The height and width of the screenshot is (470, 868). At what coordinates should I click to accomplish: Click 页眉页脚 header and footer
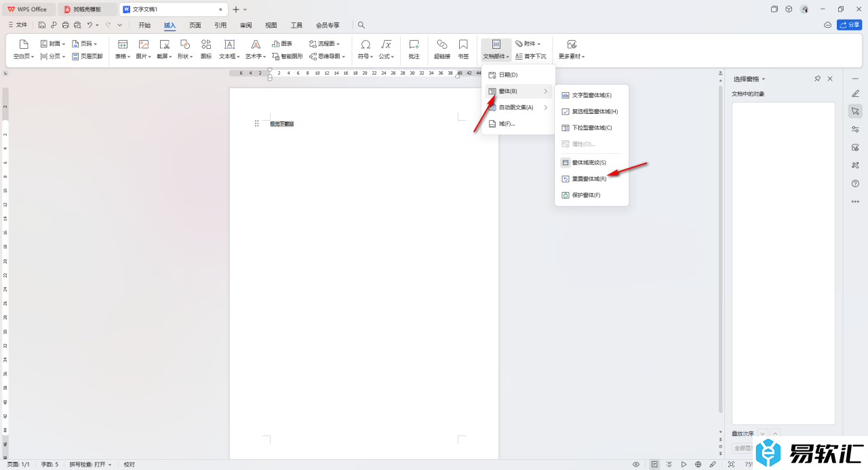point(87,56)
